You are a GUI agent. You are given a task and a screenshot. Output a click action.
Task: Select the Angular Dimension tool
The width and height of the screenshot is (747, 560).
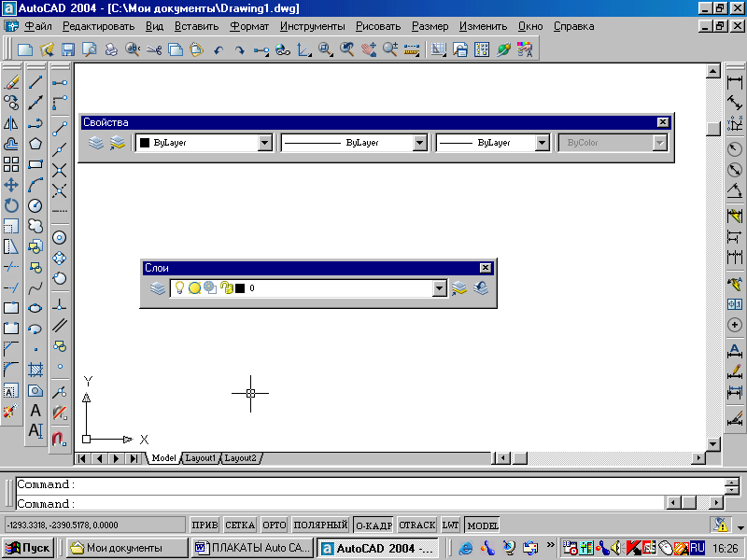point(735,191)
